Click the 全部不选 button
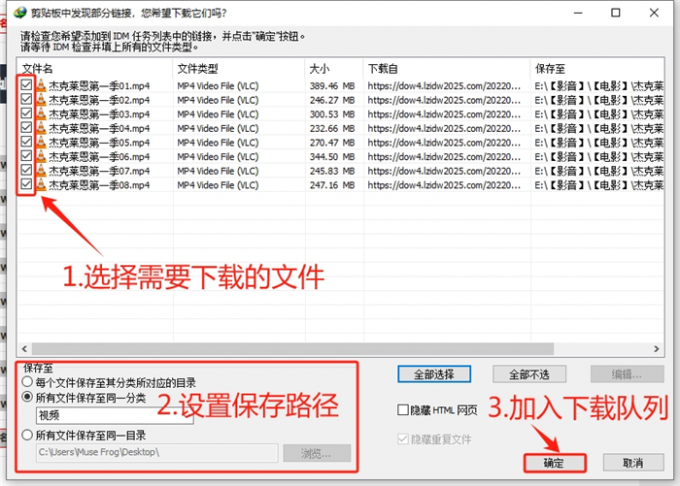The image size is (680, 486). [529, 374]
